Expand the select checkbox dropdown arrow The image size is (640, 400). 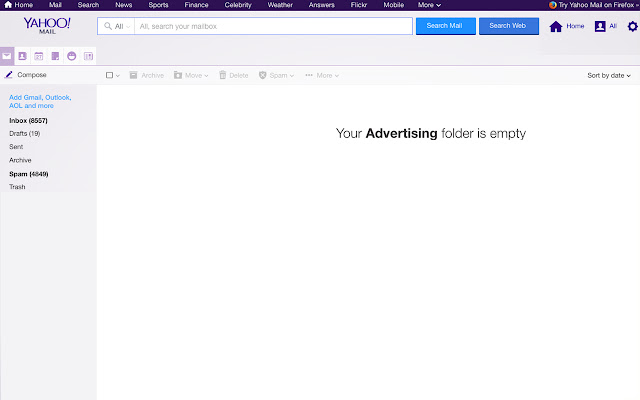tap(118, 76)
